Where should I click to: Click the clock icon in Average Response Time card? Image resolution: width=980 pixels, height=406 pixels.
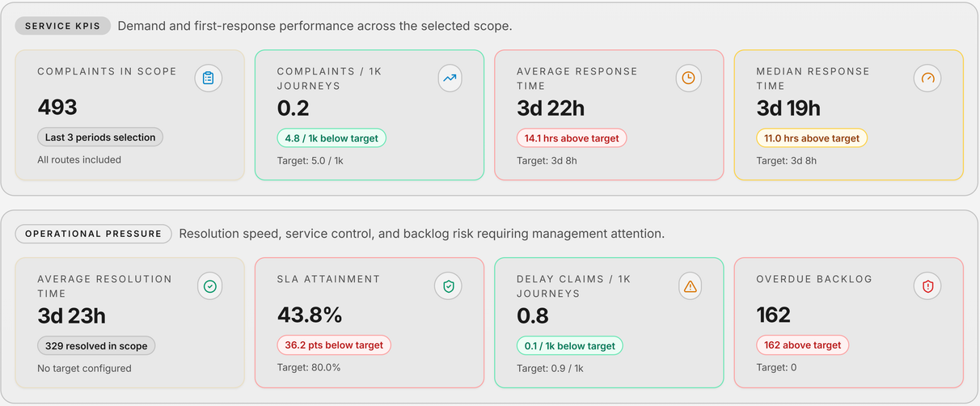coord(689,78)
